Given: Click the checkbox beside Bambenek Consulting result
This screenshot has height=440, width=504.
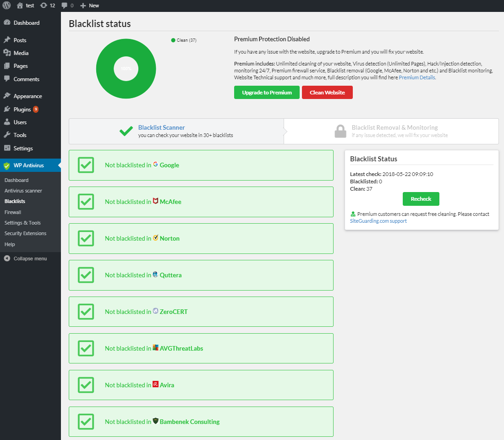Looking at the screenshot, I should (86, 422).
